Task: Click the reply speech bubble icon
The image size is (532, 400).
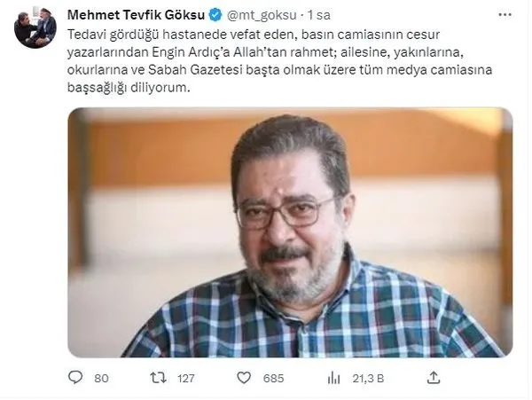Action: point(75,377)
